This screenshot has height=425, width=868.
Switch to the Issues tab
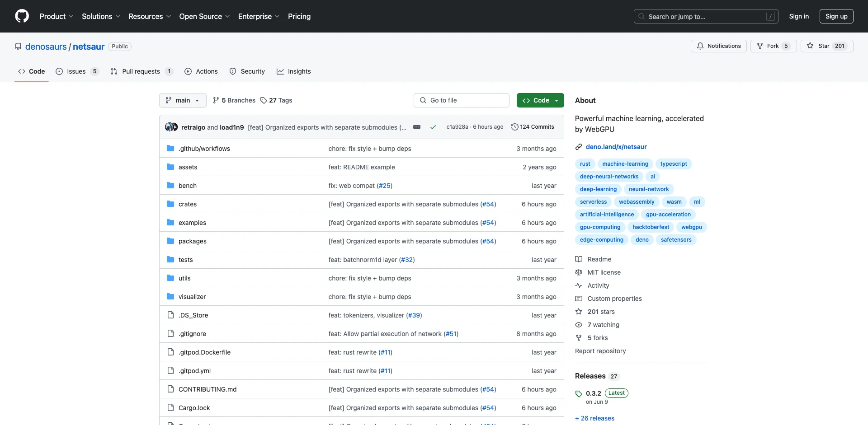[x=77, y=71]
